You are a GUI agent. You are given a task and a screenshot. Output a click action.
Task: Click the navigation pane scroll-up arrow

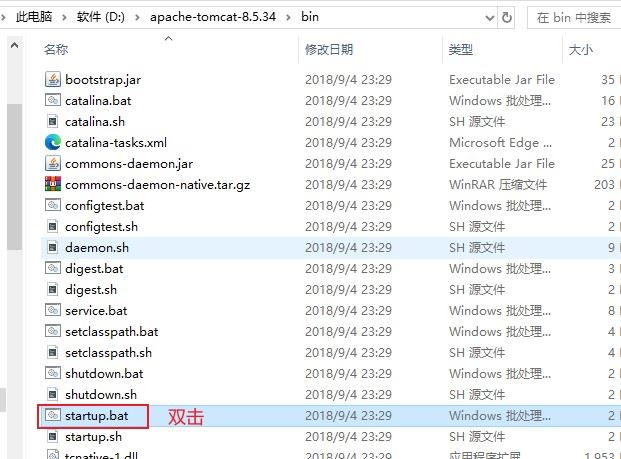14,46
